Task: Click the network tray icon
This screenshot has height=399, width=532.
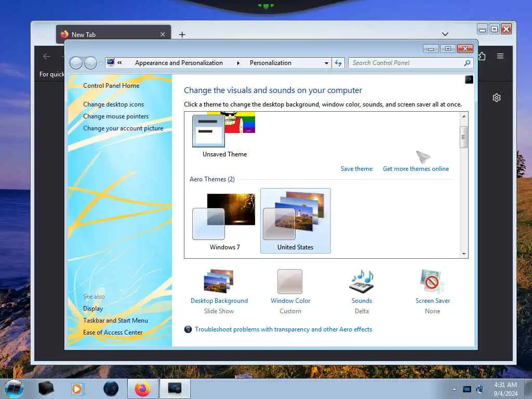Action: [x=480, y=389]
